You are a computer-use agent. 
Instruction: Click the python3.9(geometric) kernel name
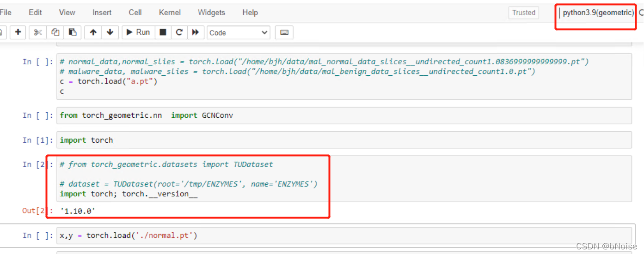[598, 13]
